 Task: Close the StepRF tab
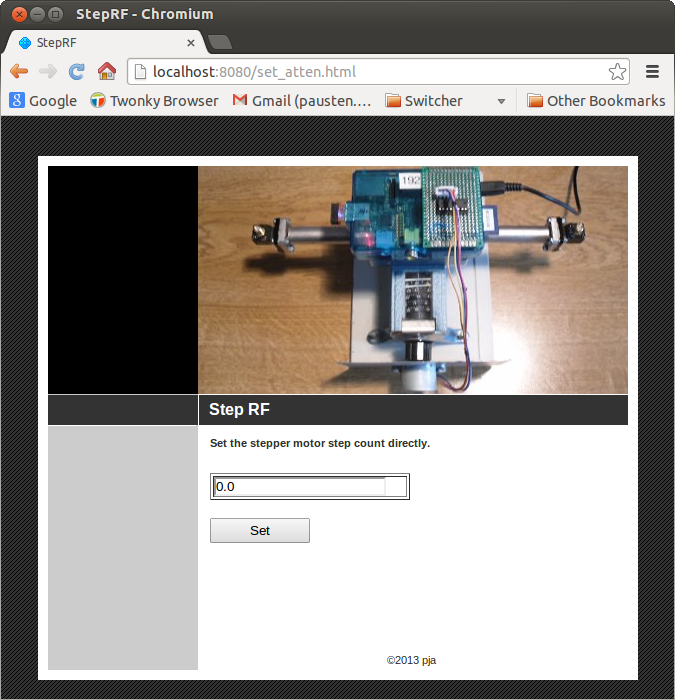[x=191, y=43]
